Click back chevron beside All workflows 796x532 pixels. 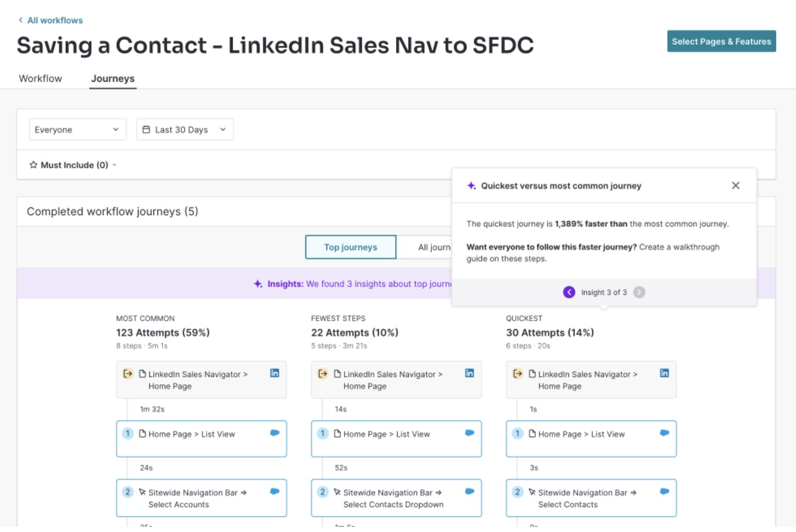tap(21, 20)
